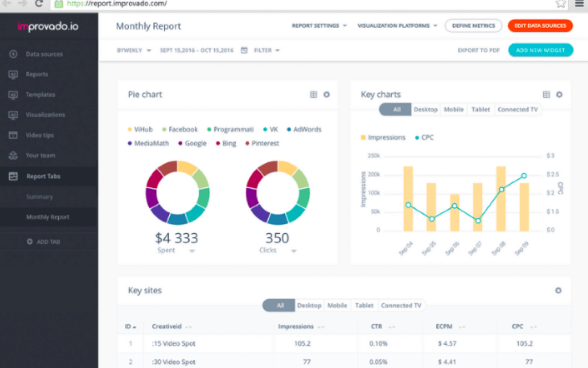The image size is (588, 368).
Task: Open table view icon in Key charts widget
Action: (x=546, y=94)
